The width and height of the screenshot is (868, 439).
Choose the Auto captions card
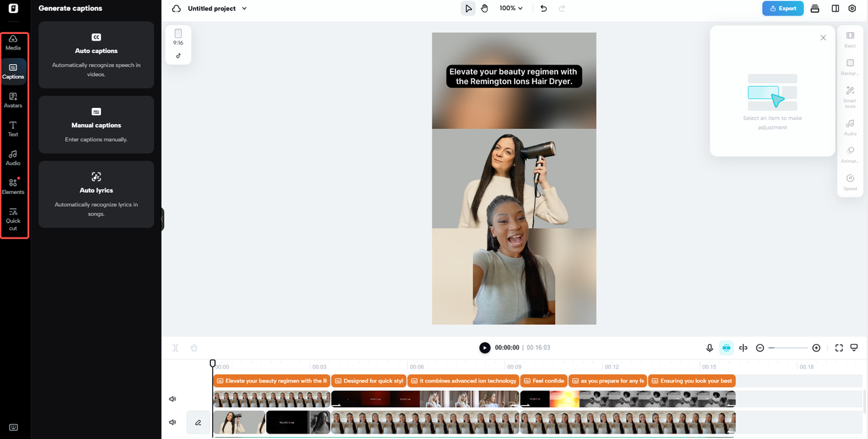click(x=96, y=55)
